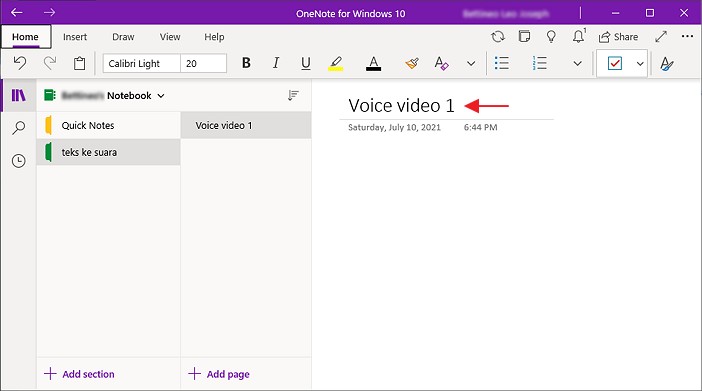
Task: Minimize the OneNote window
Action: tap(616, 13)
